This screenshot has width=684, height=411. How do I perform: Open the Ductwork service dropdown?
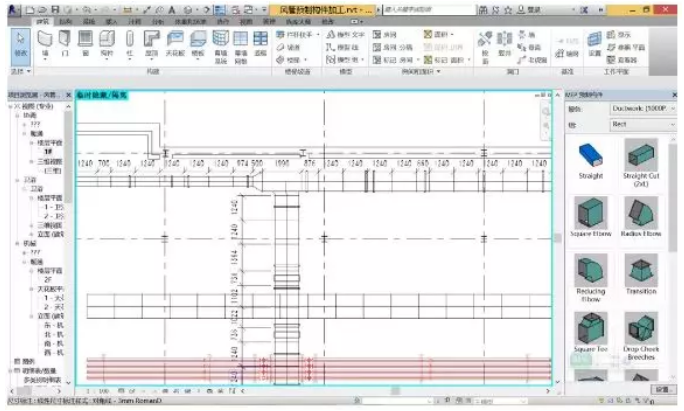tap(643, 108)
